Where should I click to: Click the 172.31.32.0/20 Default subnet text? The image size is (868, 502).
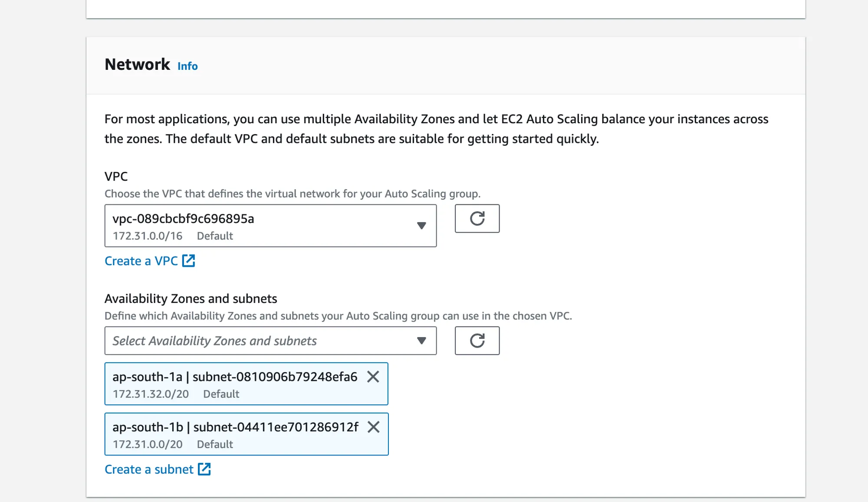tap(176, 394)
